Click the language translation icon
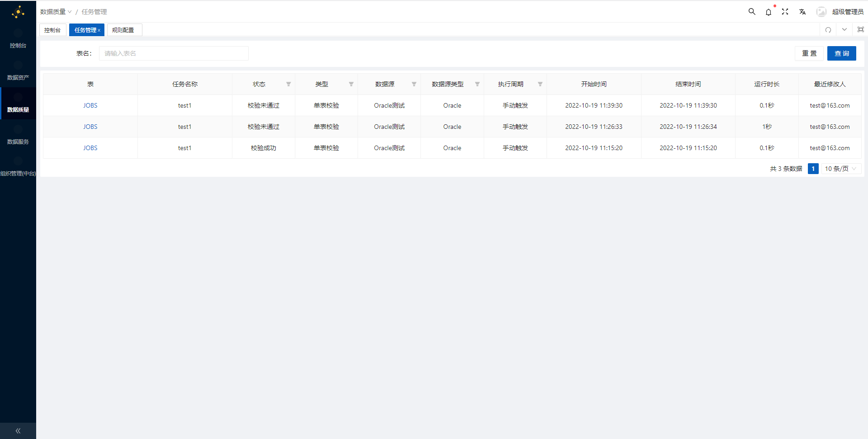The image size is (868, 439). (x=802, y=12)
